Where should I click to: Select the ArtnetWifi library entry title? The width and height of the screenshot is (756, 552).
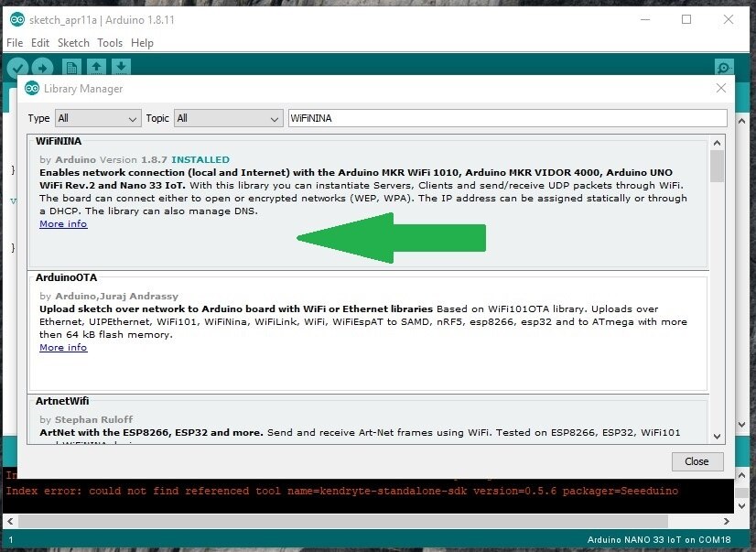pyautogui.click(x=62, y=401)
